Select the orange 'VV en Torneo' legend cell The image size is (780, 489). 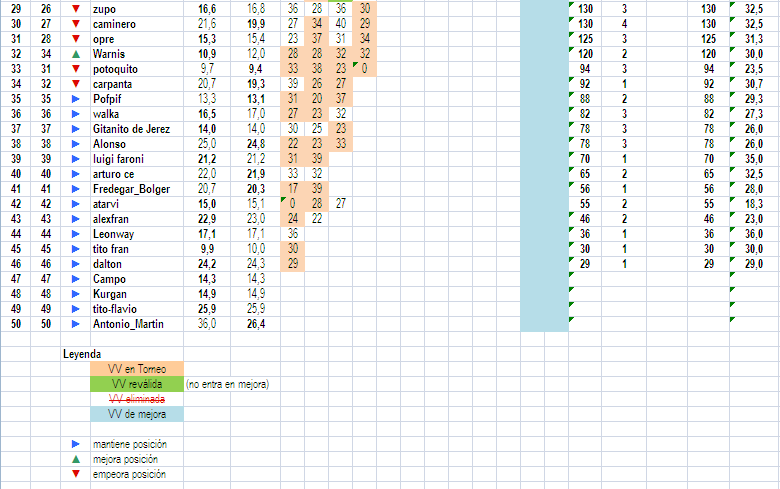coord(137,369)
